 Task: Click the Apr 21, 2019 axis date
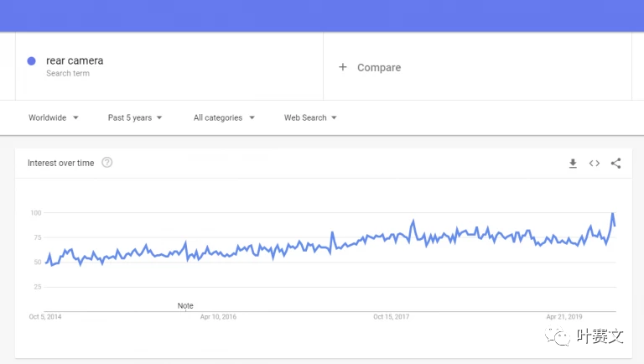coord(563,317)
